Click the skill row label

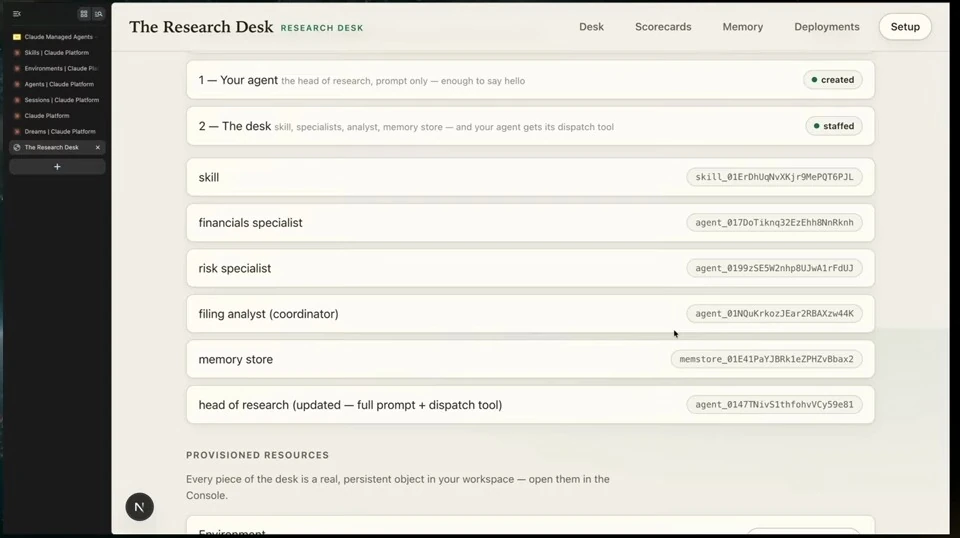coord(209,177)
